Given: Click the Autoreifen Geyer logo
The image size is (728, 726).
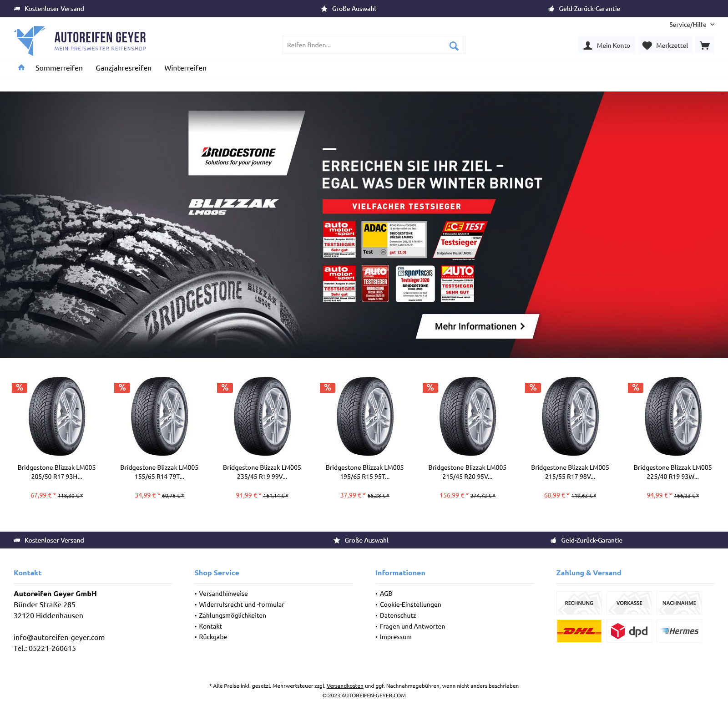Looking at the screenshot, I should point(80,41).
